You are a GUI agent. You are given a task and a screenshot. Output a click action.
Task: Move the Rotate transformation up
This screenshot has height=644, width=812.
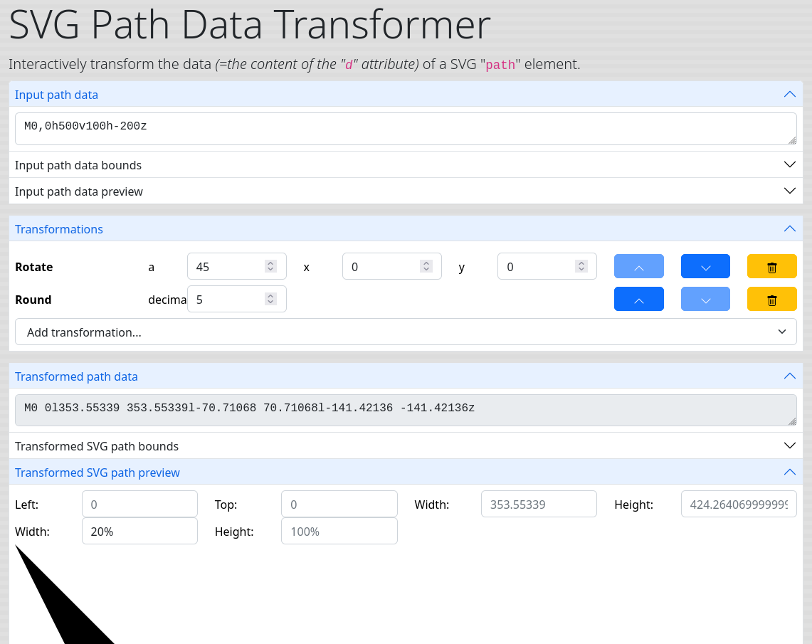pos(638,266)
